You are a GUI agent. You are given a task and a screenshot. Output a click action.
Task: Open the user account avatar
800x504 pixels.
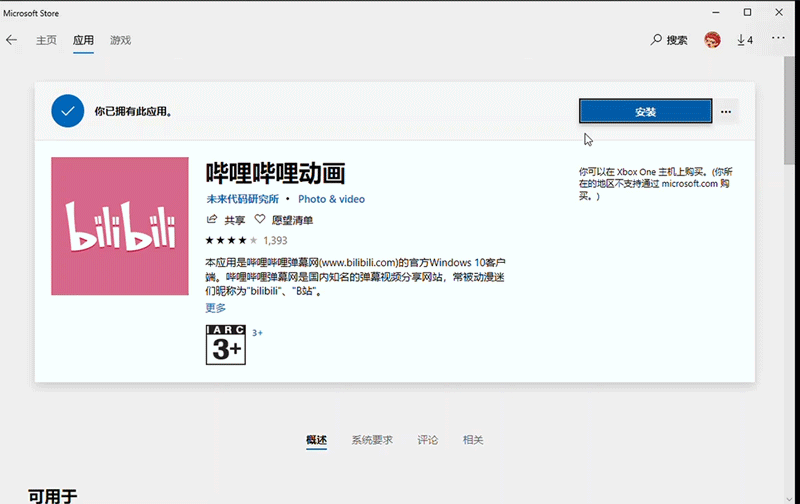pos(712,40)
